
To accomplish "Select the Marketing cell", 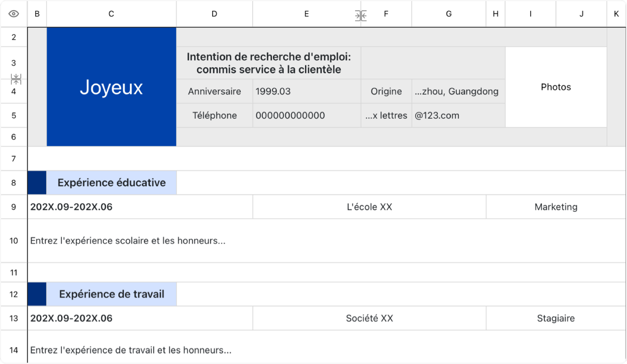I will tap(556, 207).
